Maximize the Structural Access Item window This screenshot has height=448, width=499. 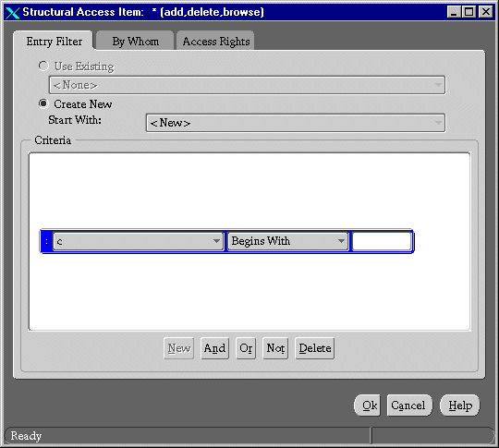tap(469, 12)
